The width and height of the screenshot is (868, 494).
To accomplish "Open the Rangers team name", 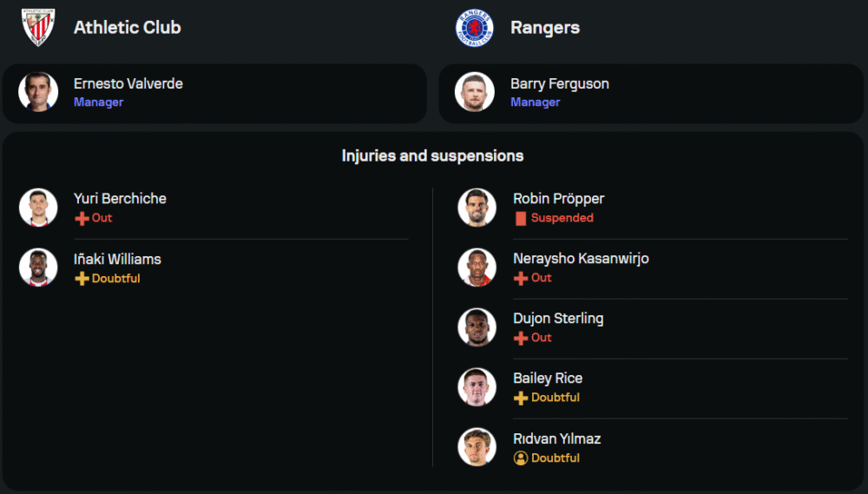I will [545, 27].
